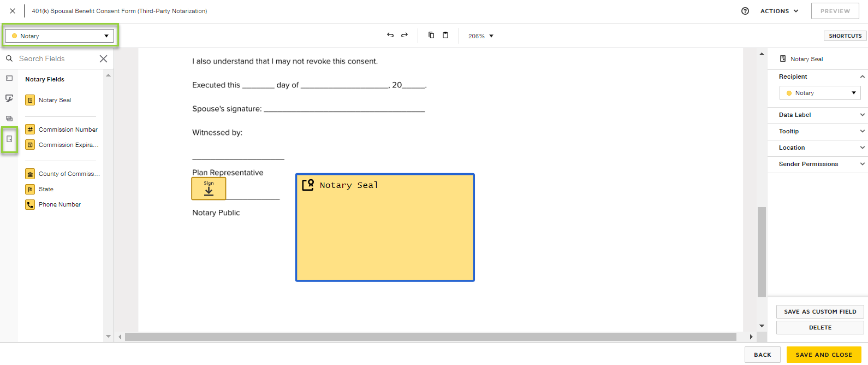Click the document's vertical scrollbar thumb
The width and height of the screenshot is (868, 365).
point(762,252)
